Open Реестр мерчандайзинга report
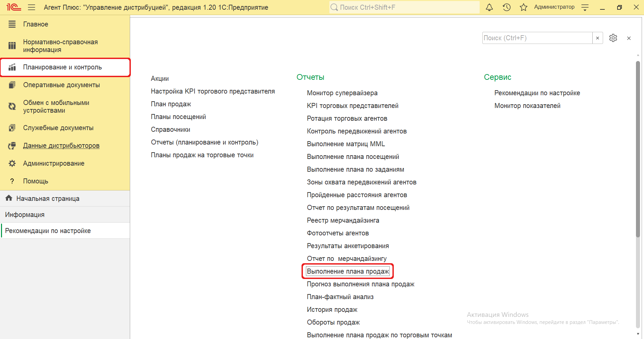 tap(343, 220)
